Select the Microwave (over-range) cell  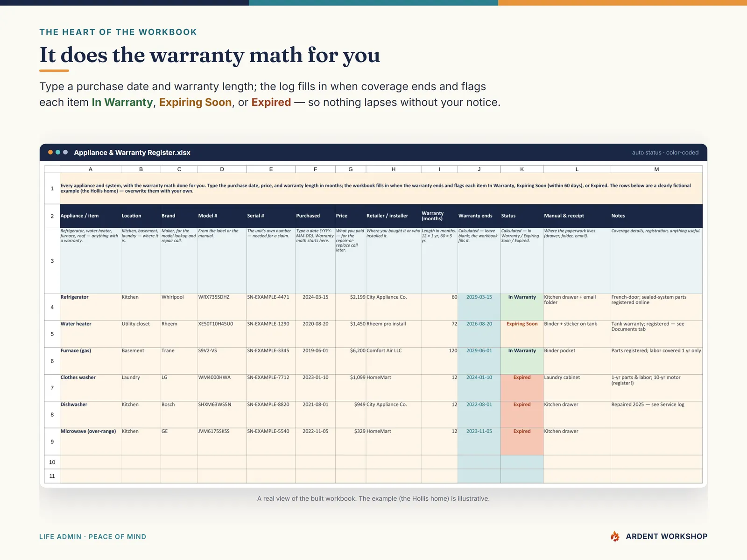pyautogui.click(x=91, y=441)
